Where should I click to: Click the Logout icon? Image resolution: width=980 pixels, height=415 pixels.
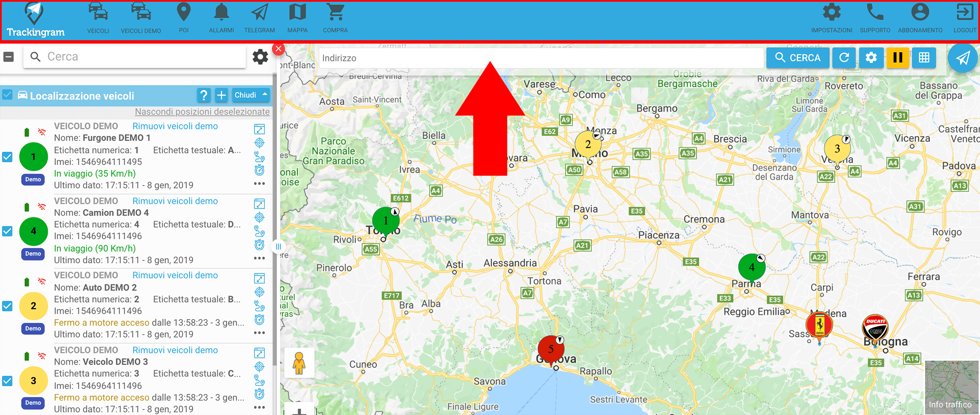(965, 18)
